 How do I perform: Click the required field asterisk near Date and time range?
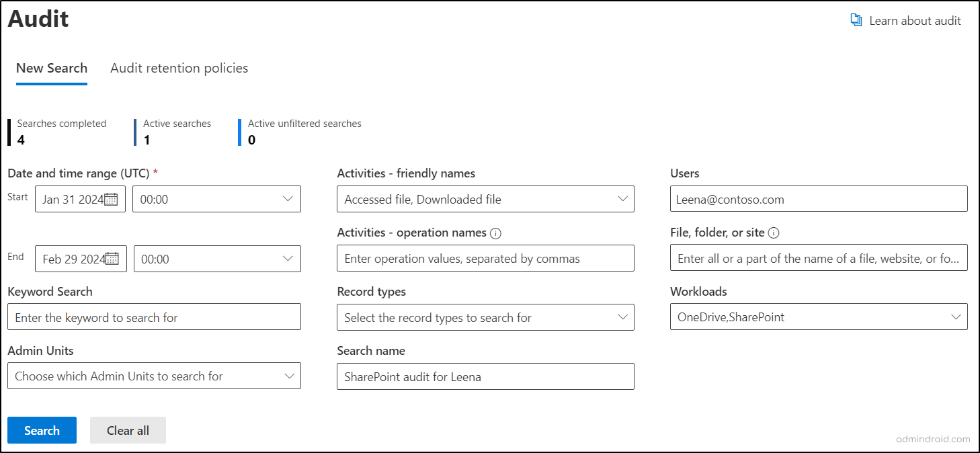coord(155,171)
